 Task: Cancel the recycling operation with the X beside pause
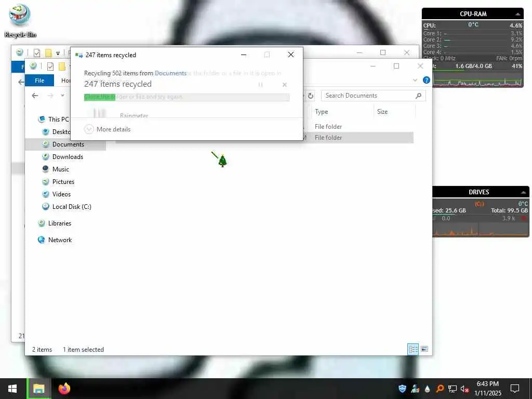tap(285, 85)
